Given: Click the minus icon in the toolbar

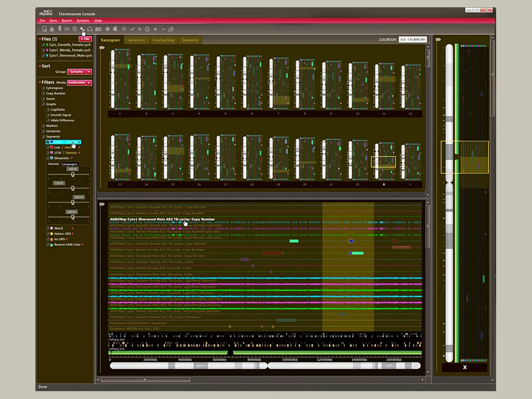Looking at the screenshot, I should coord(163,29).
